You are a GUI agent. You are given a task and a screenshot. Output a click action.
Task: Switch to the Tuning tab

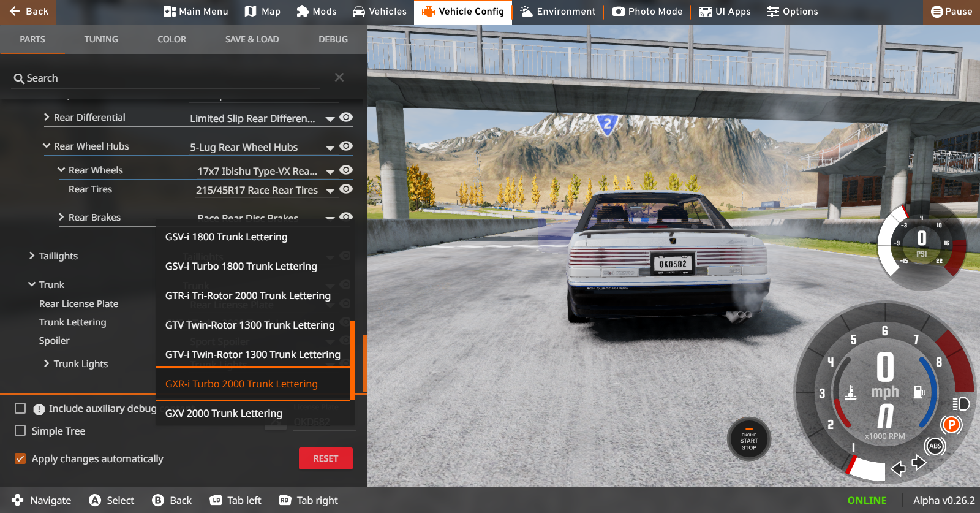(x=101, y=39)
